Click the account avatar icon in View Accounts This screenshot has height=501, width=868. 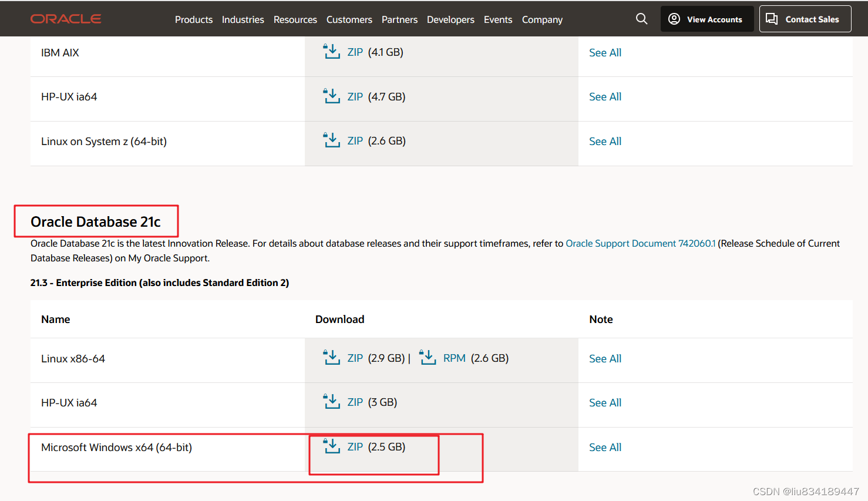674,19
